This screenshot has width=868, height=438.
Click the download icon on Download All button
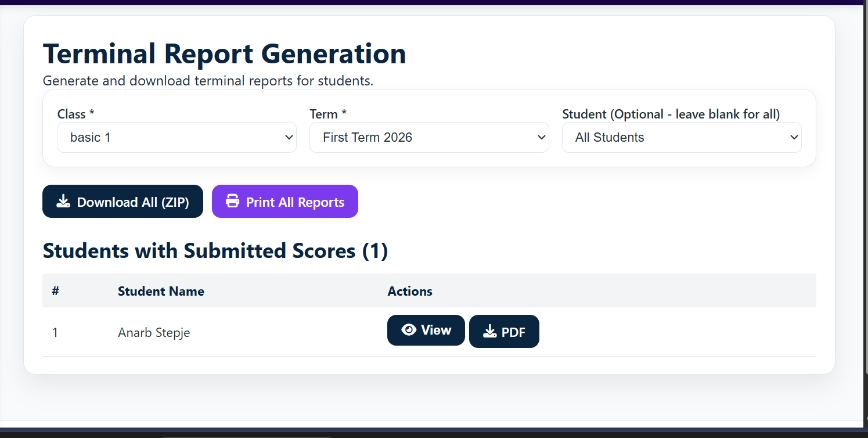[63, 201]
